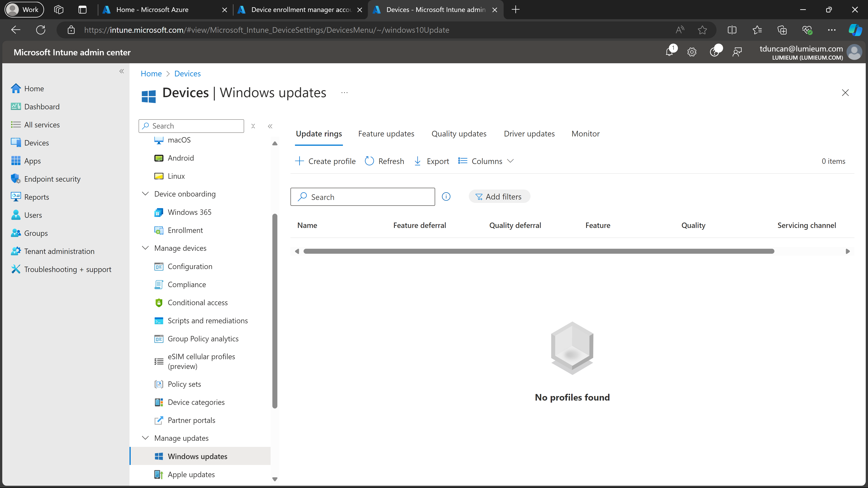Switch to Feature updates tab
This screenshot has height=488, width=868.
(386, 134)
